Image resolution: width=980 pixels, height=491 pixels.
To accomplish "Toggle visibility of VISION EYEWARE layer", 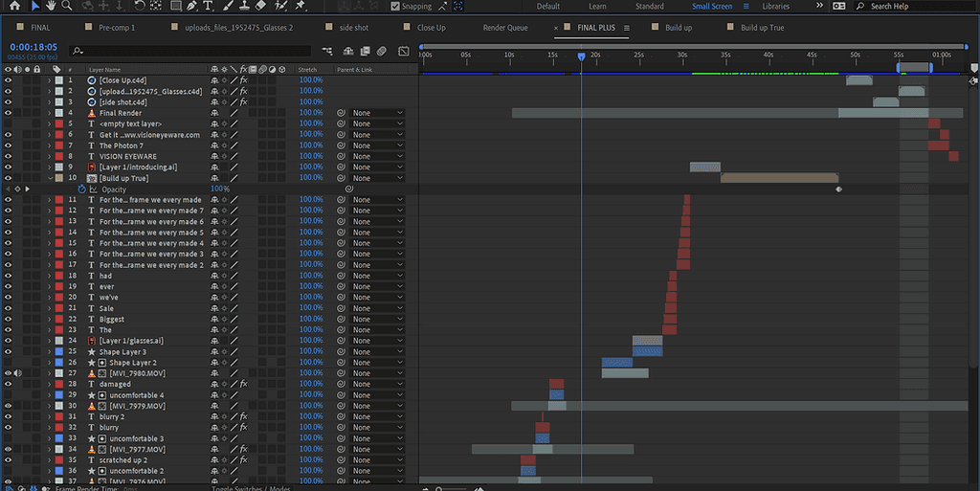I will (x=9, y=156).
